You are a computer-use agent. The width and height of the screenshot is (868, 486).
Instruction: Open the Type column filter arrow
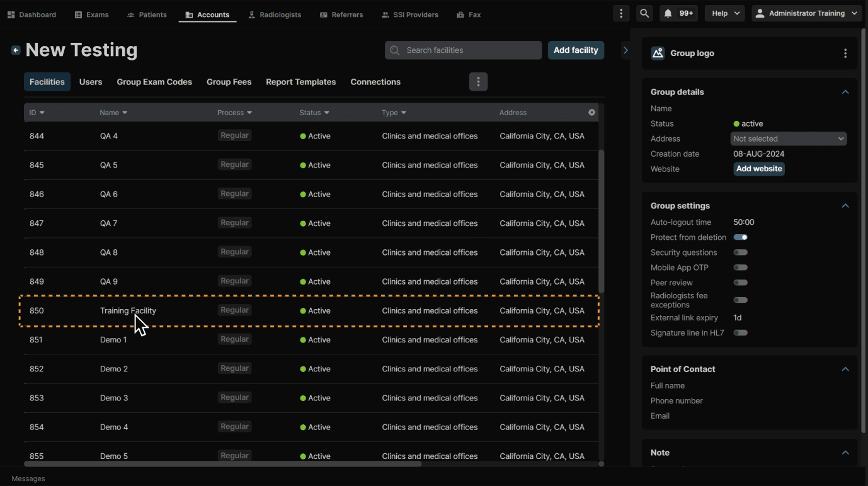(x=404, y=113)
